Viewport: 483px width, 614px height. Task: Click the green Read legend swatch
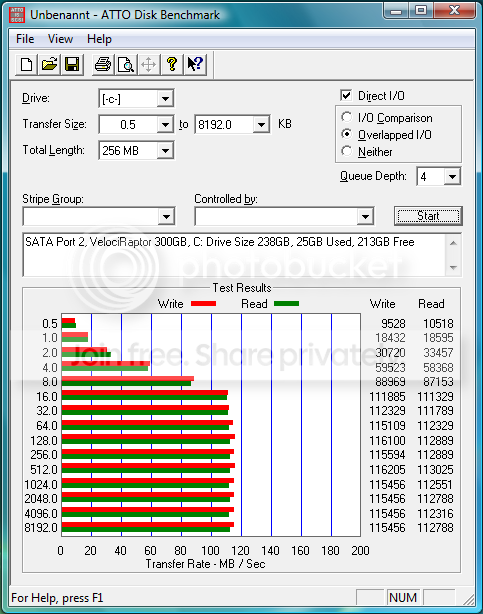286,303
